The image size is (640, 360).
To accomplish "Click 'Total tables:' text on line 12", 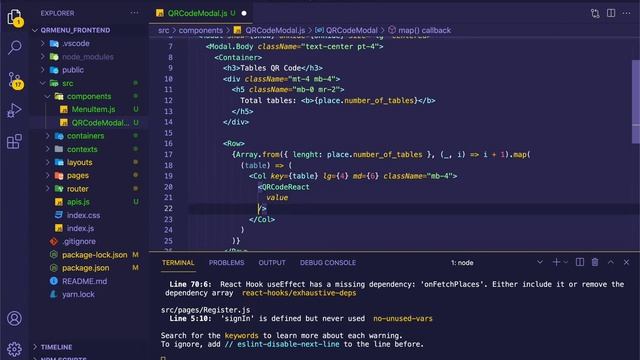I will pyautogui.click(x=268, y=100).
